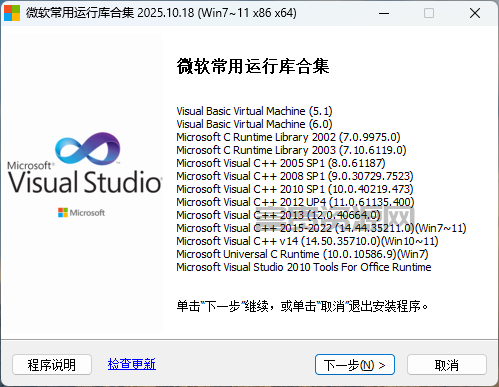The width and height of the screenshot is (499, 387).
Task: Click Microsoft Visual C++ 2005 SP1 line
Action: [281, 163]
